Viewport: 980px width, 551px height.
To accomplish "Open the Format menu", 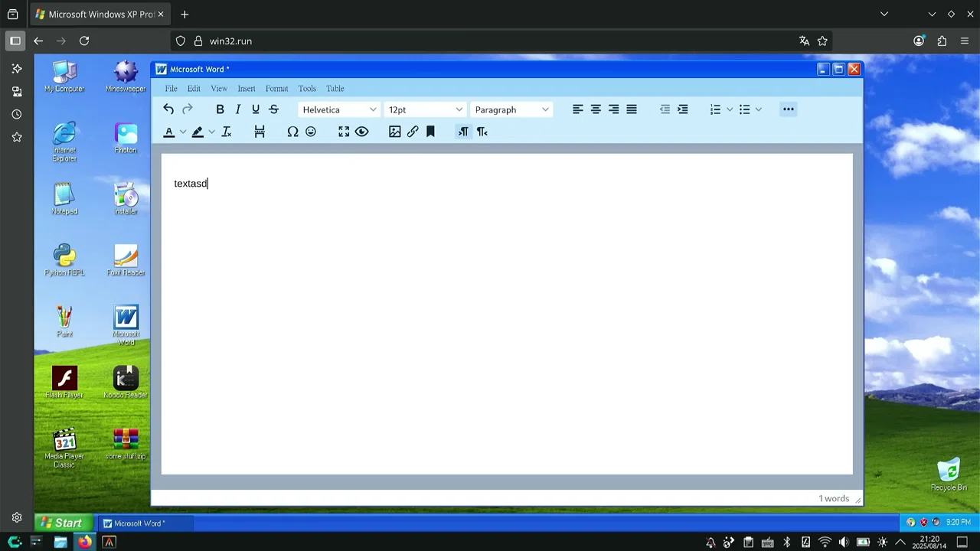I will pyautogui.click(x=277, y=89).
